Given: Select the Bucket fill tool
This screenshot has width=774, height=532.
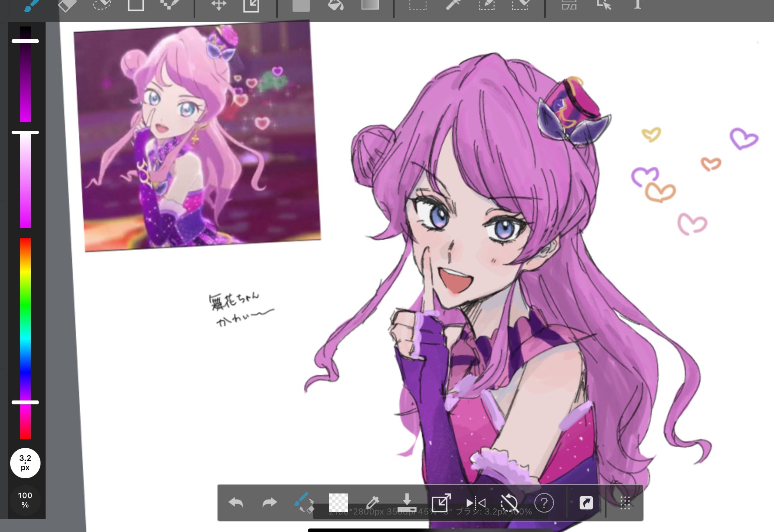Looking at the screenshot, I should tap(335, 5).
